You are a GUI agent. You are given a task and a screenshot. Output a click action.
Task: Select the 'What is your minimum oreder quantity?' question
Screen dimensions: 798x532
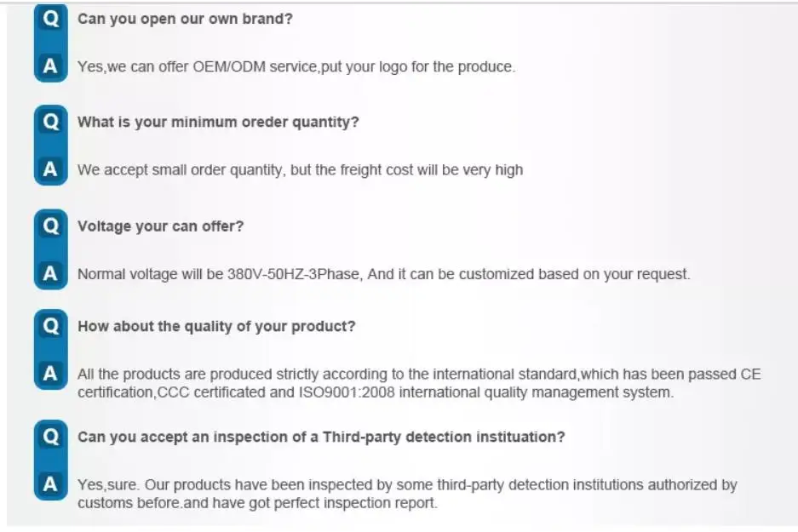pyautogui.click(x=218, y=123)
